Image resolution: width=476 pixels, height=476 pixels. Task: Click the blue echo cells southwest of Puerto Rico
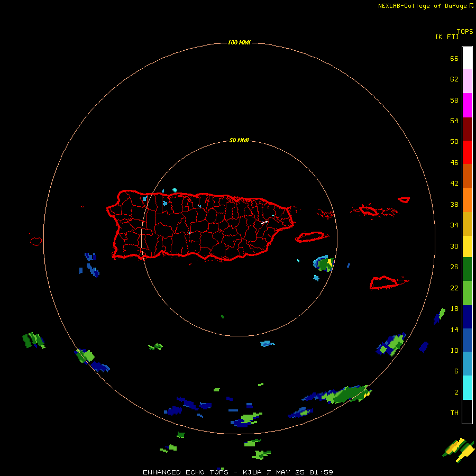click(x=90, y=265)
